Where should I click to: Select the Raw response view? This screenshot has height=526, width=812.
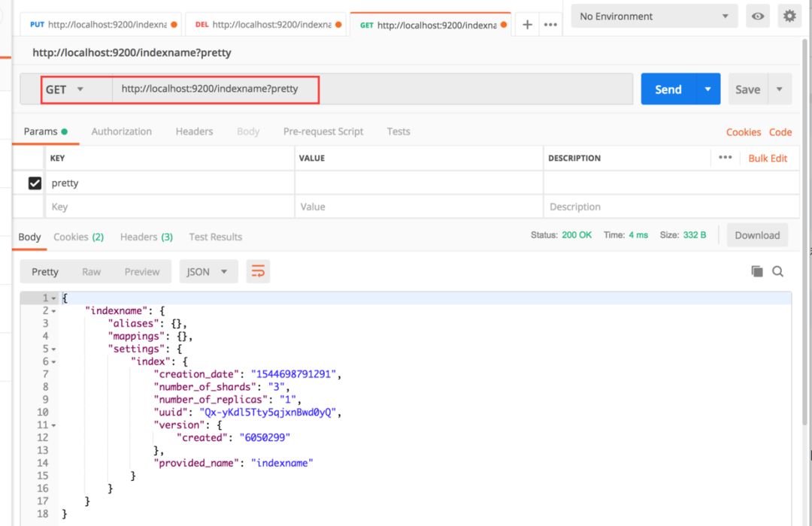[x=91, y=271]
